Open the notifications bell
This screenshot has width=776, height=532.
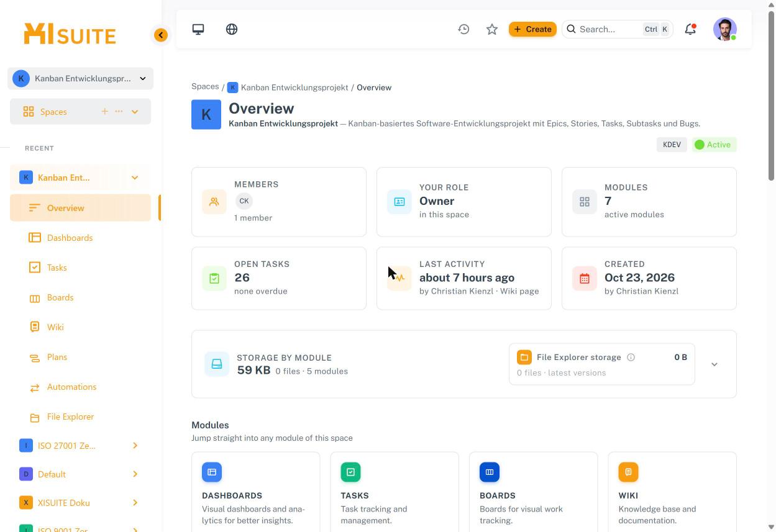[690, 29]
